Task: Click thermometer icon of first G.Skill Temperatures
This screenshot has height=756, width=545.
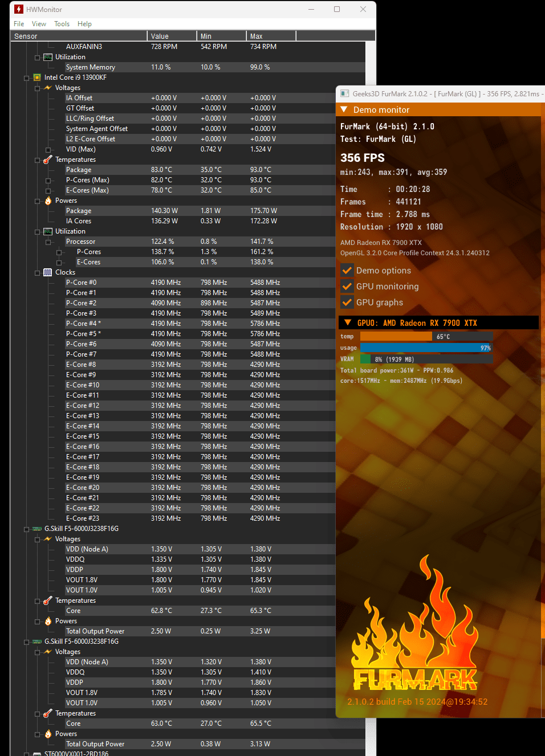Action: 48,600
